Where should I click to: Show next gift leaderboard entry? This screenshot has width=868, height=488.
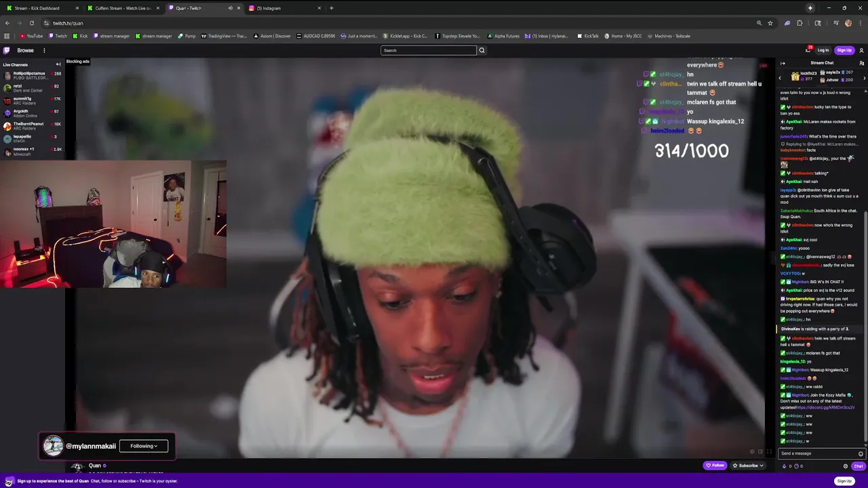coord(864,78)
